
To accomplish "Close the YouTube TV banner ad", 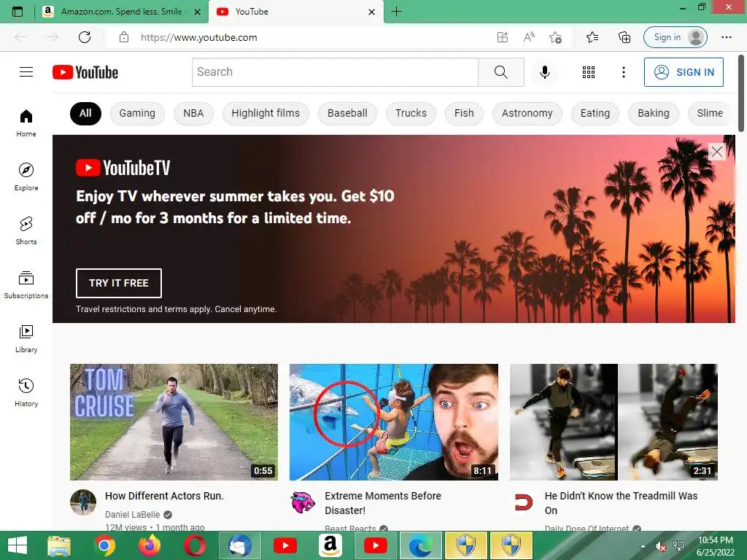I will point(716,152).
